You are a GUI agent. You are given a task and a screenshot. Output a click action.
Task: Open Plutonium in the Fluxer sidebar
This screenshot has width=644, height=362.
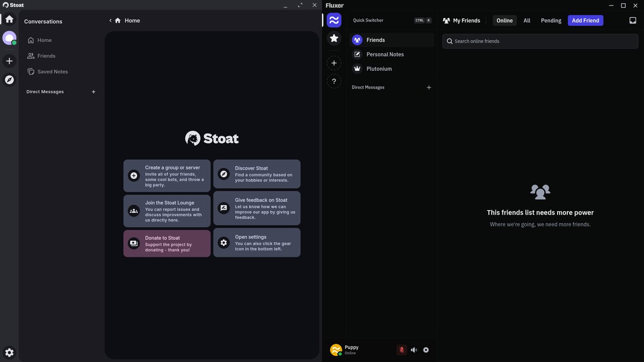click(392, 69)
